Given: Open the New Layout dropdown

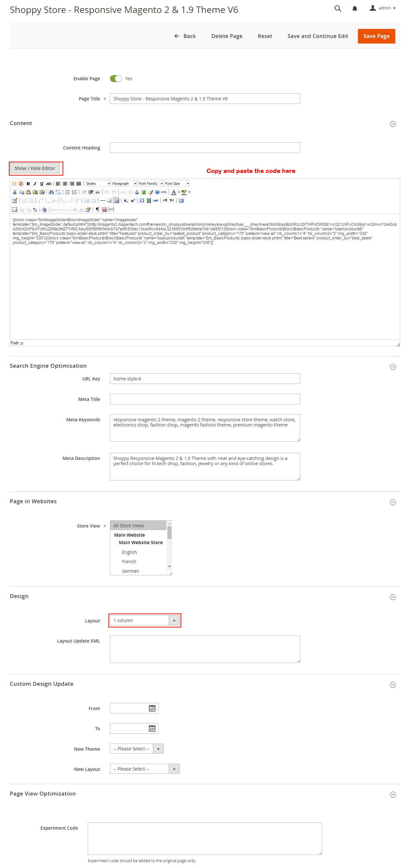Looking at the screenshot, I should coord(145,769).
